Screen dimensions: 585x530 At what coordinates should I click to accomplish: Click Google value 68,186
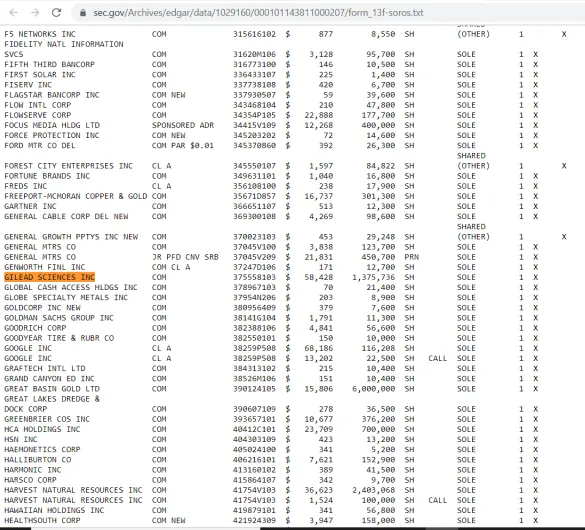319,348
